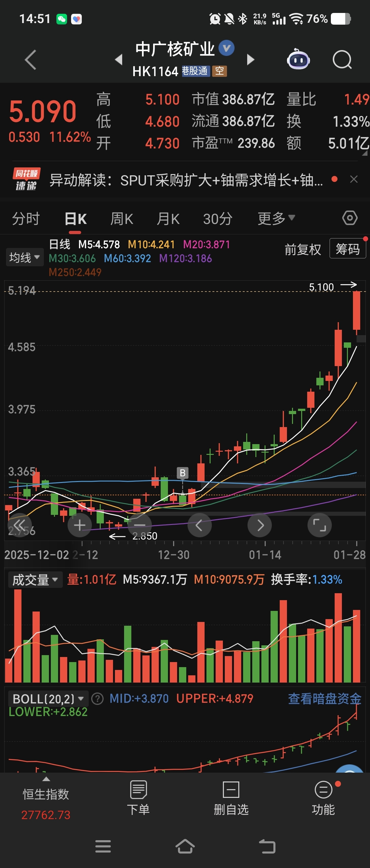The height and width of the screenshot is (868, 370).
Task: Tap the stock code HK1164
Action: coord(155,71)
